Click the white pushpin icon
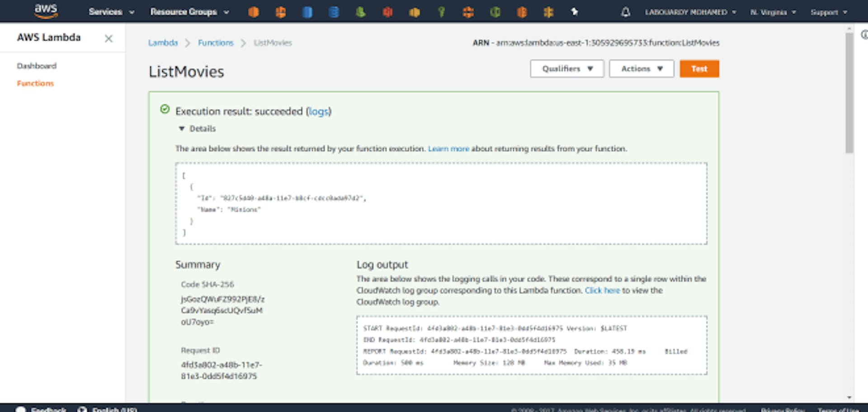This screenshot has width=868, height=412. 574,12
